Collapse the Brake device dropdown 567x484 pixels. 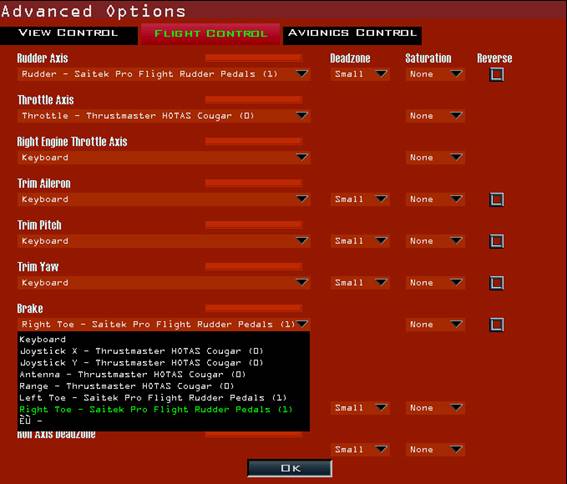click(163, 324)
